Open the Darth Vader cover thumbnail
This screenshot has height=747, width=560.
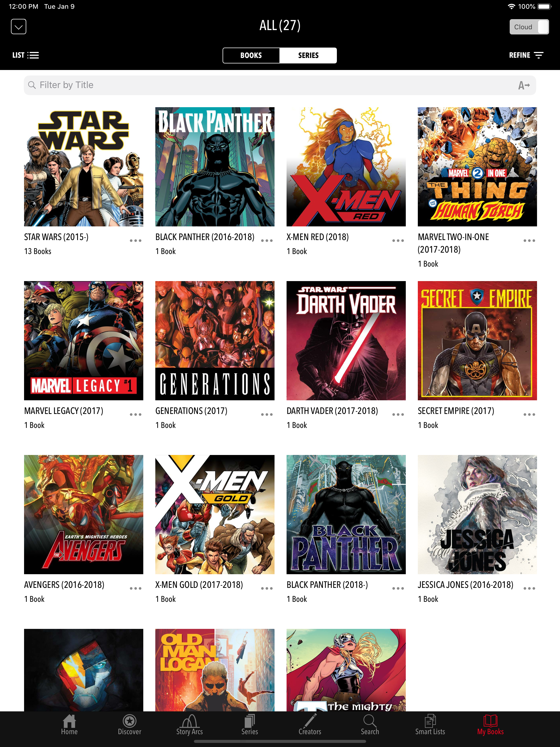click(x=346, y=340)
